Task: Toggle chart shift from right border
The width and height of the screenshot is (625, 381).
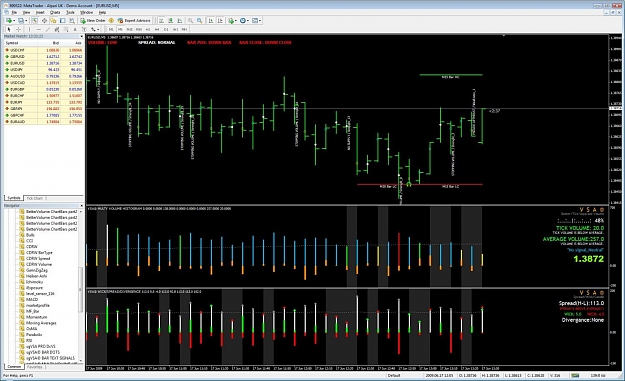Action: tap(220, 20)
